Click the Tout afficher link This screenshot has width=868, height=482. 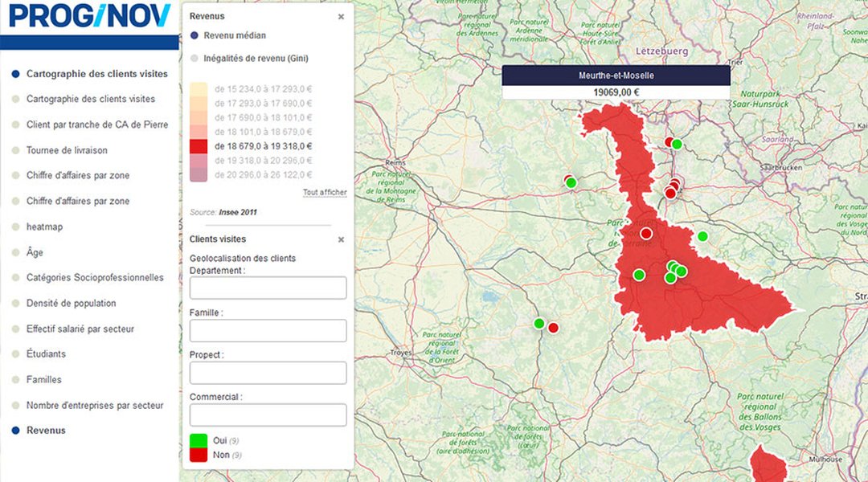pyautogui.click(x=325, y=192)
